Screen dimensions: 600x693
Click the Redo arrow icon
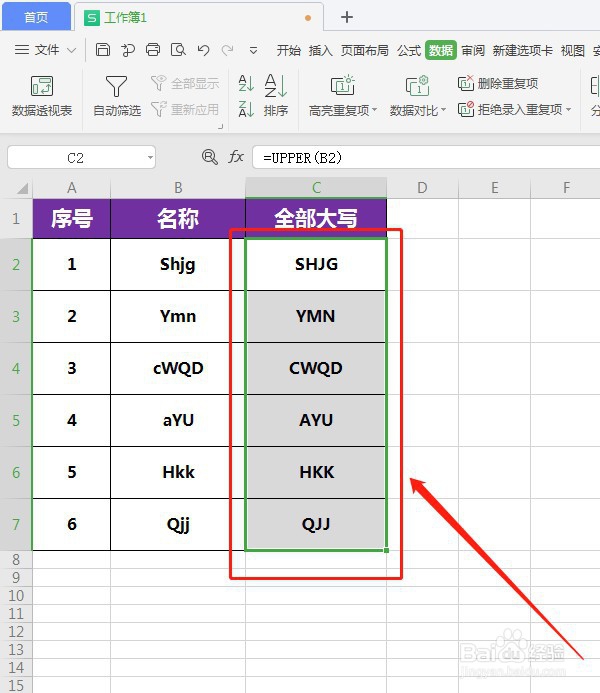click(228, 50)
